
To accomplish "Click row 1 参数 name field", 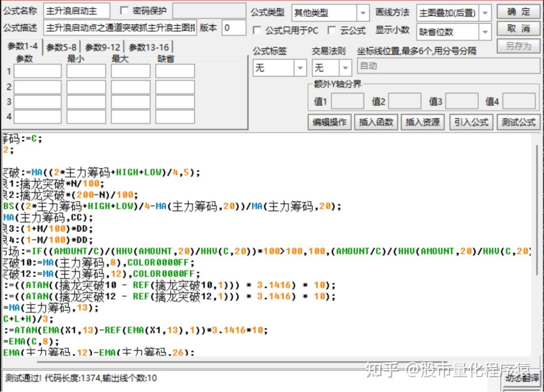I will click(x=38, y=71).
